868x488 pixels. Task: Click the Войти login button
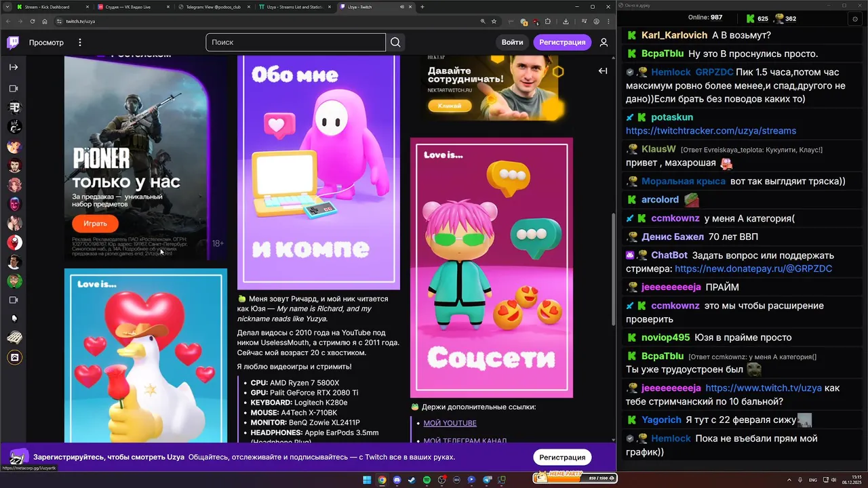512,42
